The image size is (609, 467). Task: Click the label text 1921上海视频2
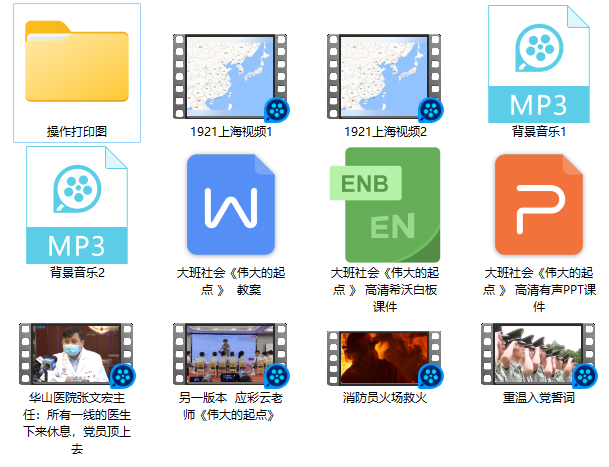pyautogui.click(x=385, y=131)
